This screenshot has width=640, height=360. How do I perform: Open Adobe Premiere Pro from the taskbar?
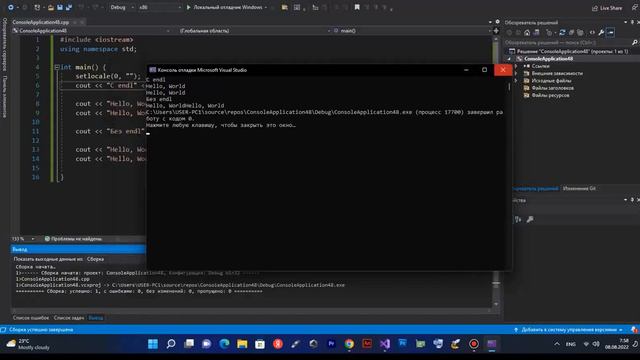pyautogui.click(x=331, y=344)
